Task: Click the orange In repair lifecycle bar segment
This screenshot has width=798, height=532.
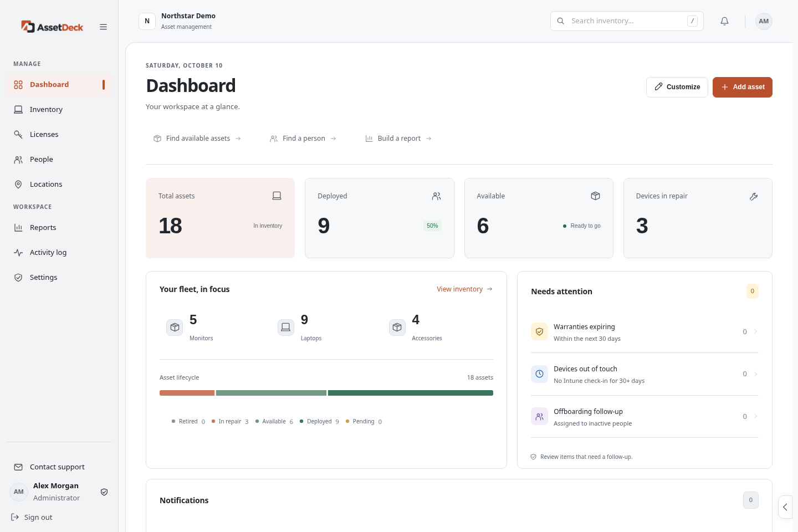Action: coord(187,393)
